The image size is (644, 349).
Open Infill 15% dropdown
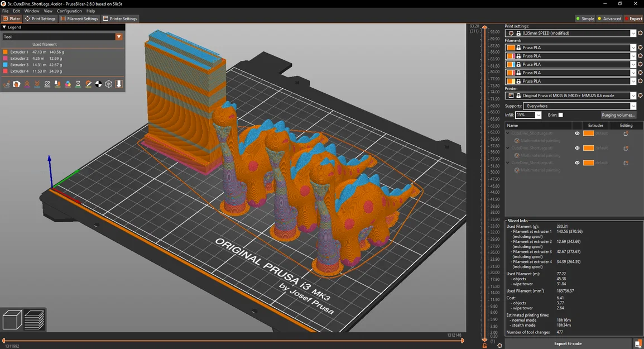point(538,115)
